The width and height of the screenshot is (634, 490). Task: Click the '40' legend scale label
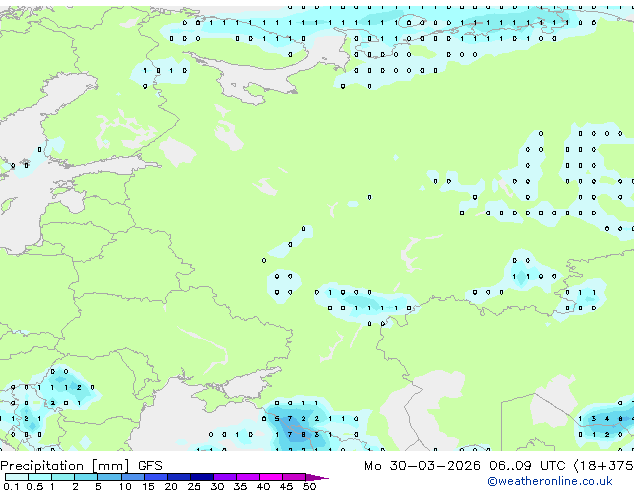pos(263,486)
